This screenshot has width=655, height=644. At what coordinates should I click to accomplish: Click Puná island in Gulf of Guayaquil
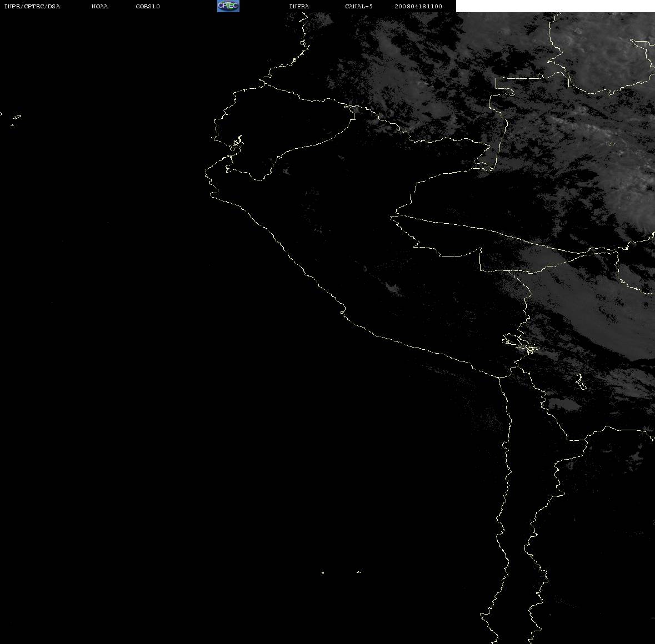(236, 144)
